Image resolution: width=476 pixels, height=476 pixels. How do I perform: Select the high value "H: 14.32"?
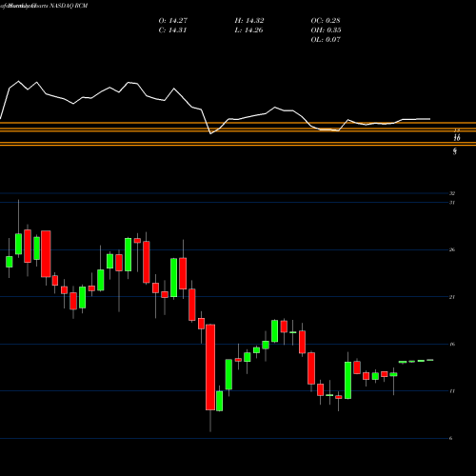pyautogui.click(x=249, y=21)
